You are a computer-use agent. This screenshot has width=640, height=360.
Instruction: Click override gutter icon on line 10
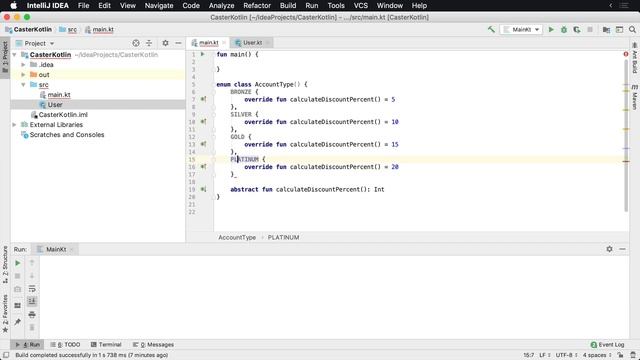coord(203,122)
